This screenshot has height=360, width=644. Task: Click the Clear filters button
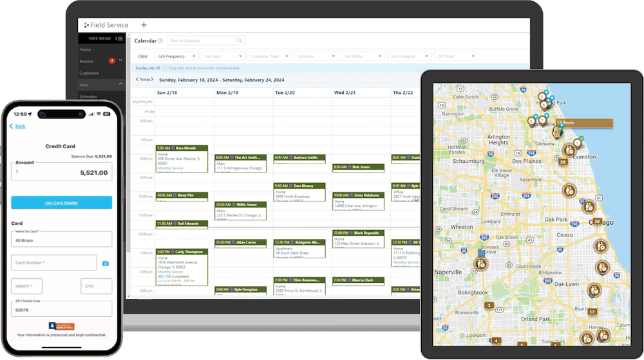tap(143, 56)
